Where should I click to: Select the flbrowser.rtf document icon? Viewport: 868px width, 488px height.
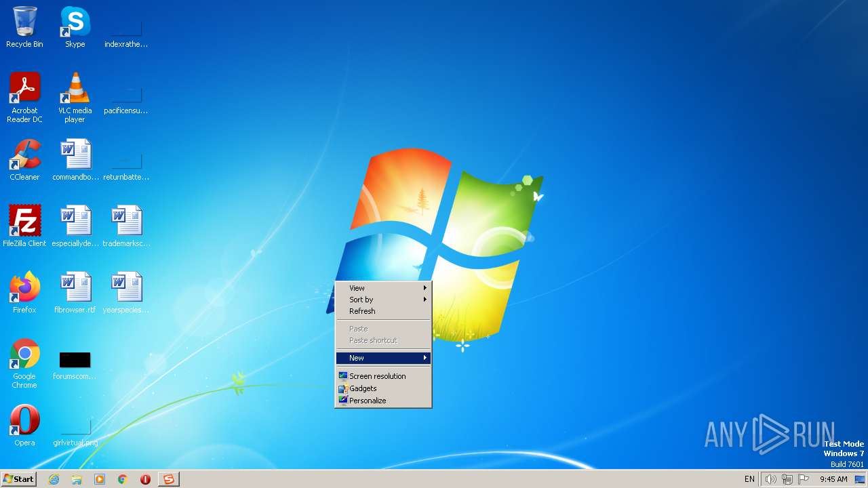tap(75, 293)
